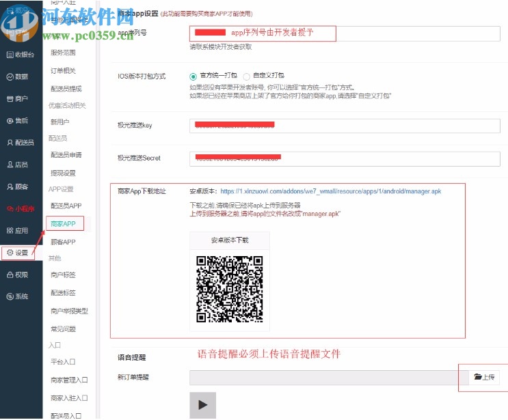Viewport: 508px width, 420px height.
Task: Click the 优惠活动相关 group heading
Action: 67,105
